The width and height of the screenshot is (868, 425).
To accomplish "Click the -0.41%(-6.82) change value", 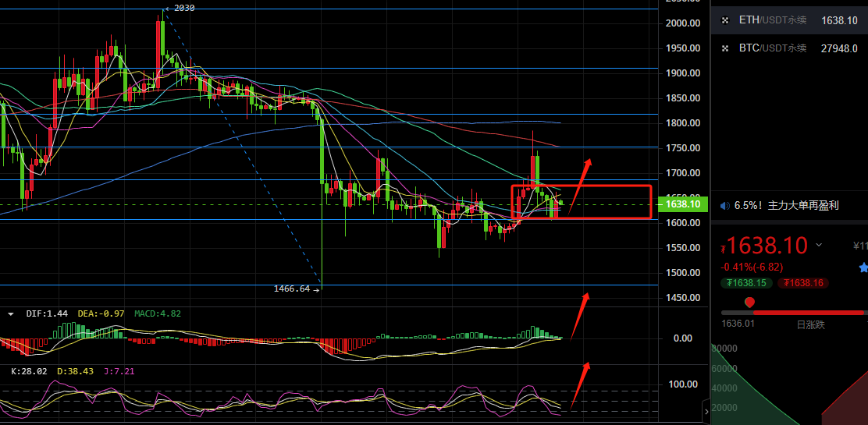I will [752, 267].
